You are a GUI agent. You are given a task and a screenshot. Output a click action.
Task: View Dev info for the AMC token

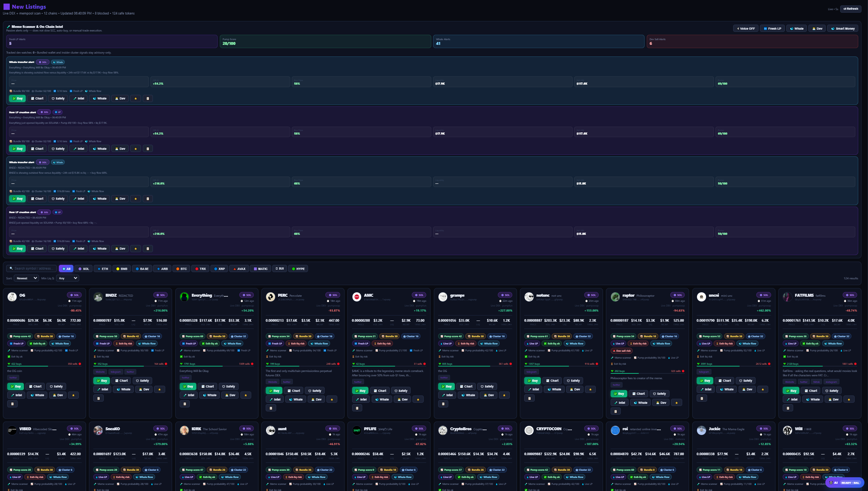point(402,399)
